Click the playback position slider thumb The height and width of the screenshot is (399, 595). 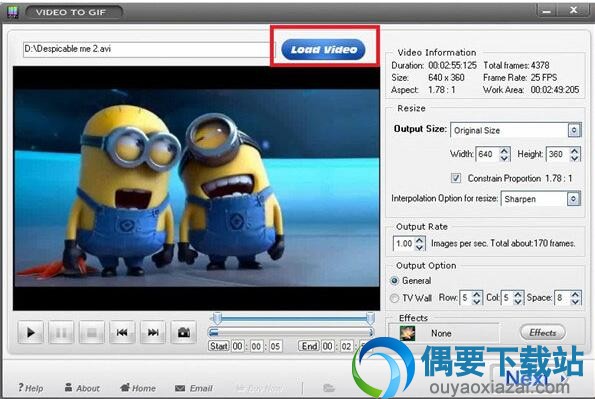point(214,333)
